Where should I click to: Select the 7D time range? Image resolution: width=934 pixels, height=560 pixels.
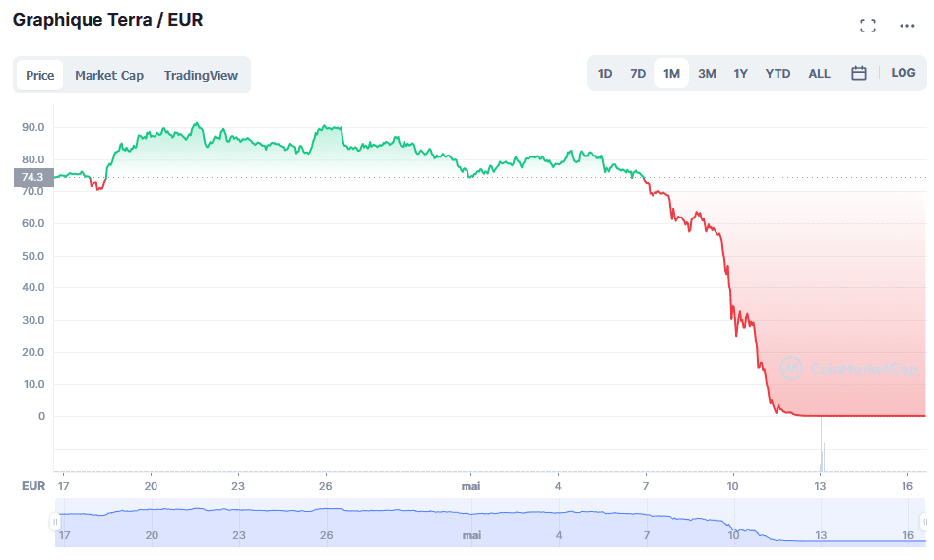(638, 73)
